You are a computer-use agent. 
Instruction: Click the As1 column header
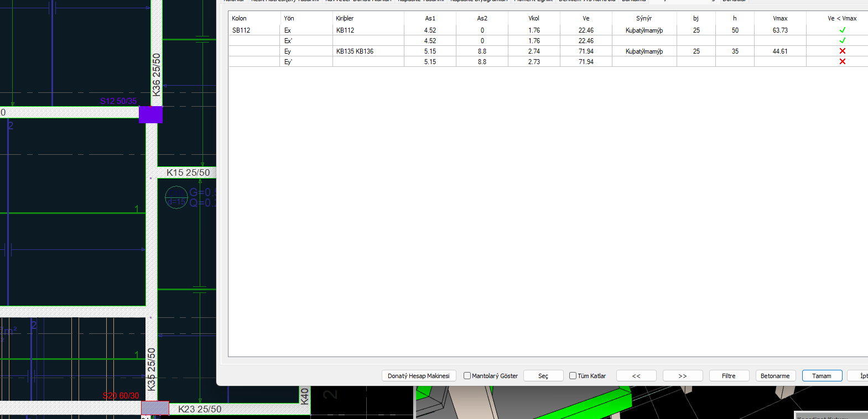coord(430,18)
